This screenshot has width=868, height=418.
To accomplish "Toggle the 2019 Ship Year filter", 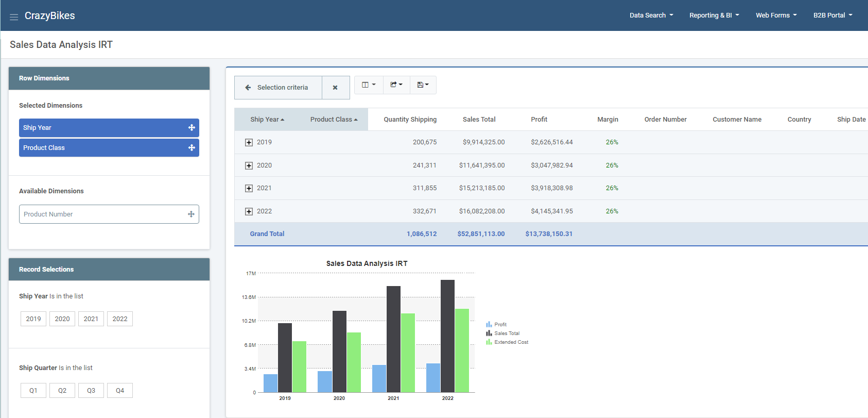I will click(33, 319).
